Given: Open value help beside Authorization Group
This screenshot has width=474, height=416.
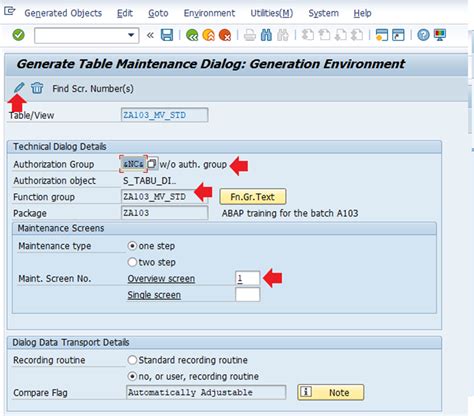Looking at the screenshot, I should pyautogui.click(x=152, y=164).
